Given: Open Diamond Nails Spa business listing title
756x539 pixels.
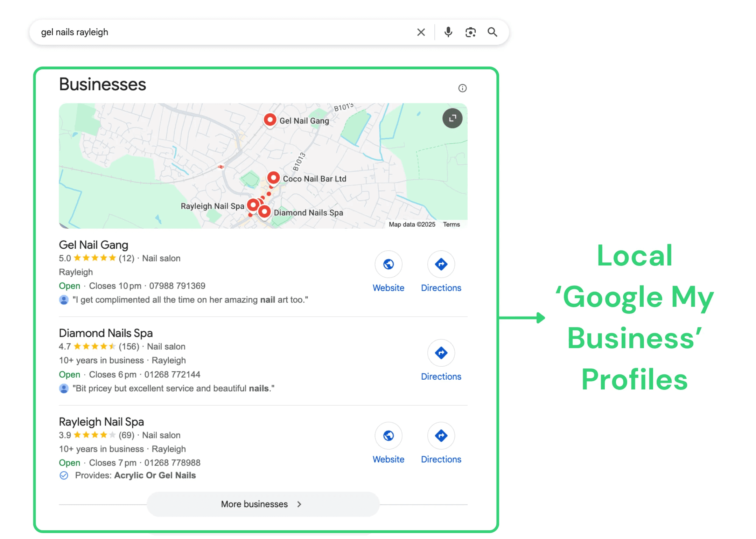Looking at the screenshot, I should point(106,333).
